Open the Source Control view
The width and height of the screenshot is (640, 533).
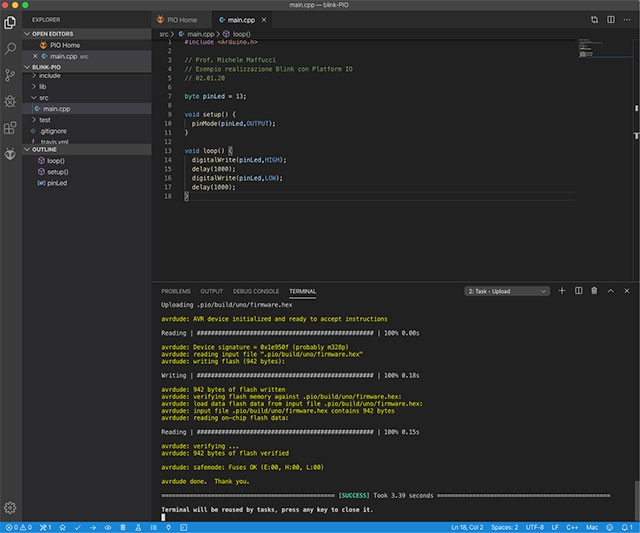[10, 74]
